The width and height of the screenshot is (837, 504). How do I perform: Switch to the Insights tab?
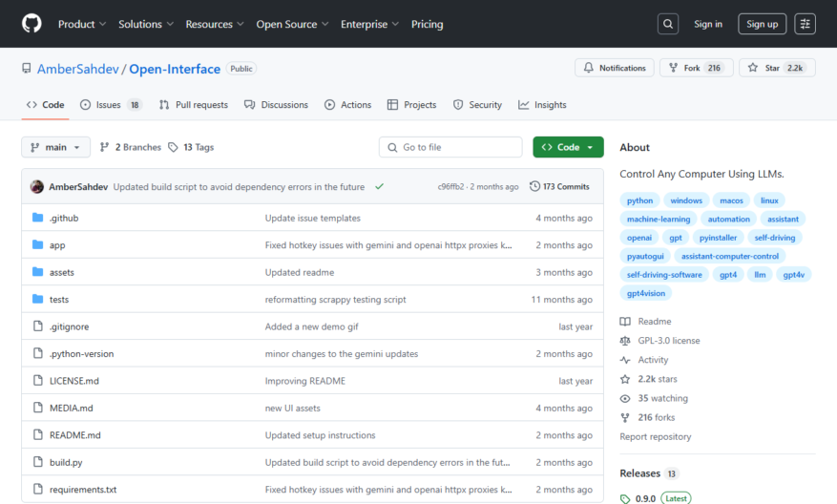pyautogui.click(x=542, y=105)
